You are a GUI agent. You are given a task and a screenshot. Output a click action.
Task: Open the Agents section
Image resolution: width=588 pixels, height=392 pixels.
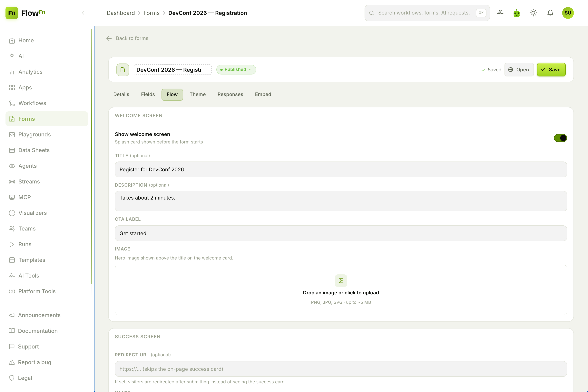pos(47,166)
